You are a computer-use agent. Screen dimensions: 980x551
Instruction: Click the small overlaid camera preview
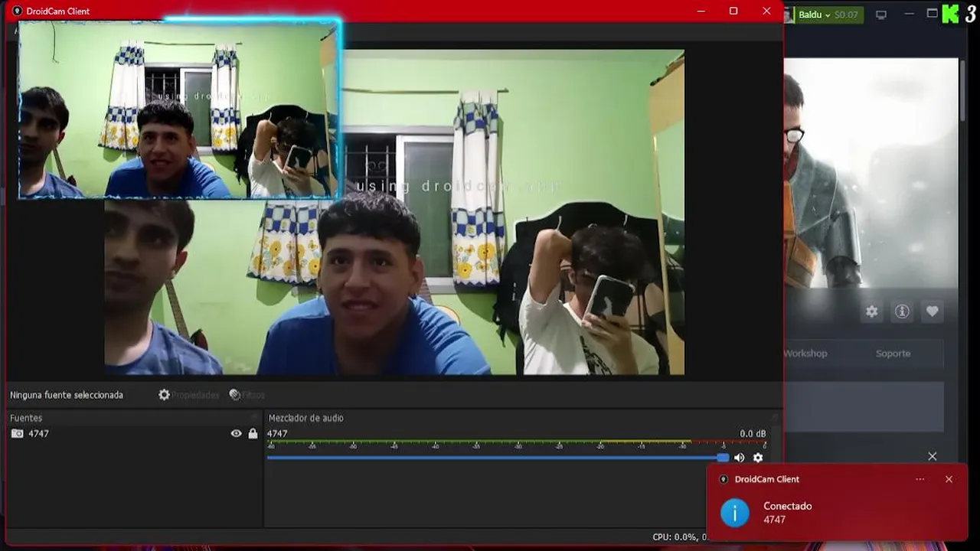tap(178, 109)
